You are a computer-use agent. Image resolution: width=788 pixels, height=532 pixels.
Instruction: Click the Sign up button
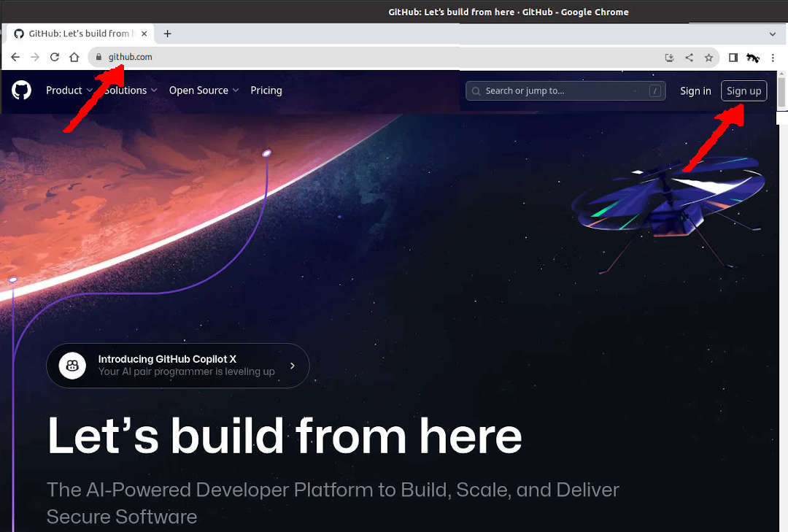(x=743, y=91)
